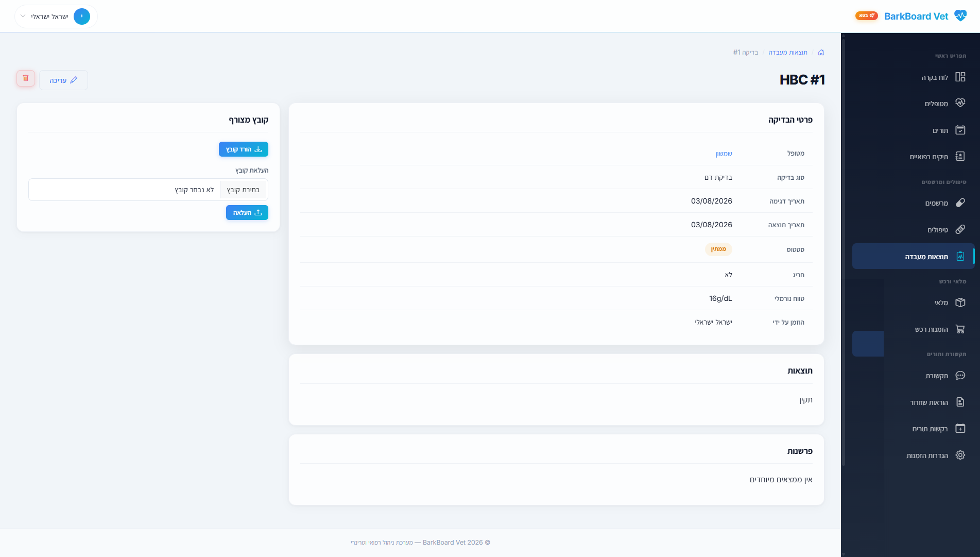The image size is (980, 557).
Task: Open הזמנות רכש menu item
Action: tap(914, 329)
